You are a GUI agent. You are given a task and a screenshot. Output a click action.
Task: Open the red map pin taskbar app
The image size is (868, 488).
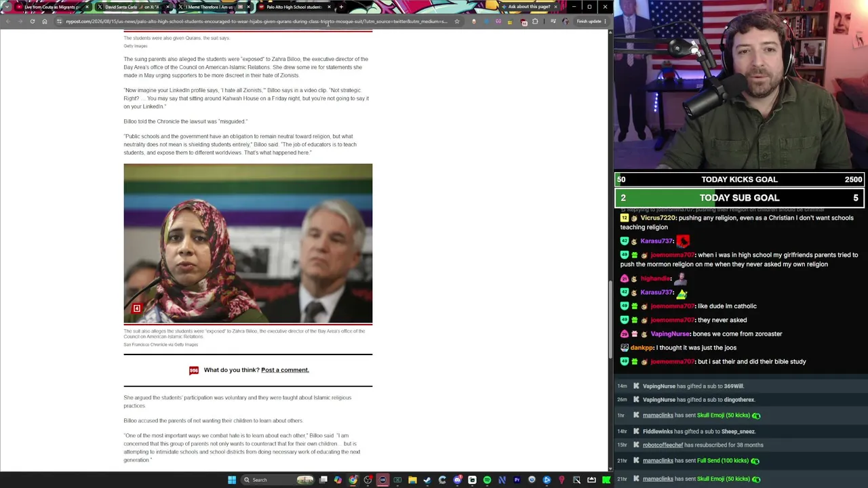point(561,480)
